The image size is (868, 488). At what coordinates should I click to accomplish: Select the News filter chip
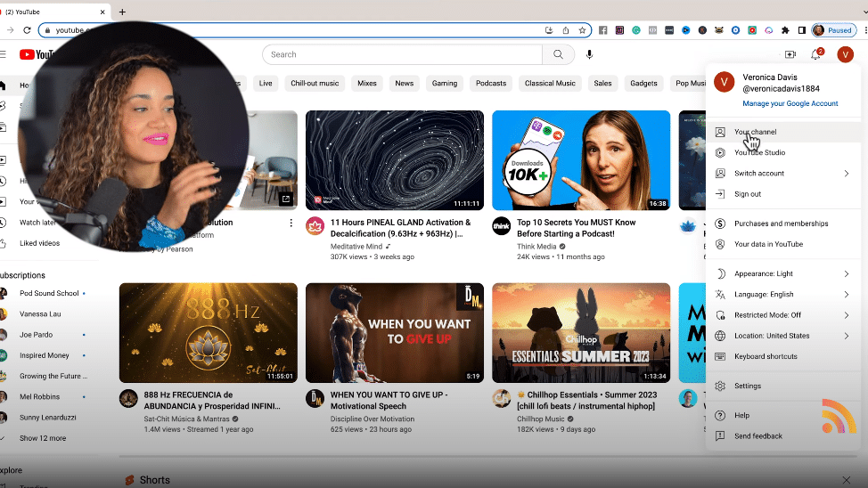(404, 84)
